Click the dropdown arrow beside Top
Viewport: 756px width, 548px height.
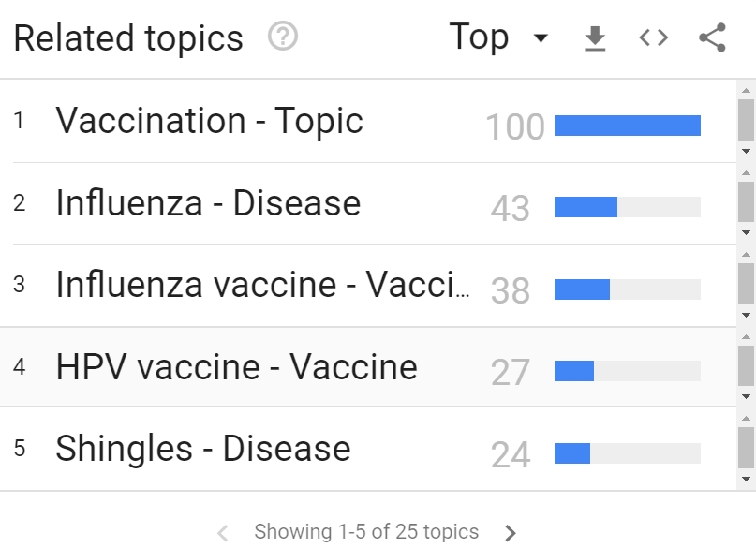pyautogui.click(x=540, y=39)
